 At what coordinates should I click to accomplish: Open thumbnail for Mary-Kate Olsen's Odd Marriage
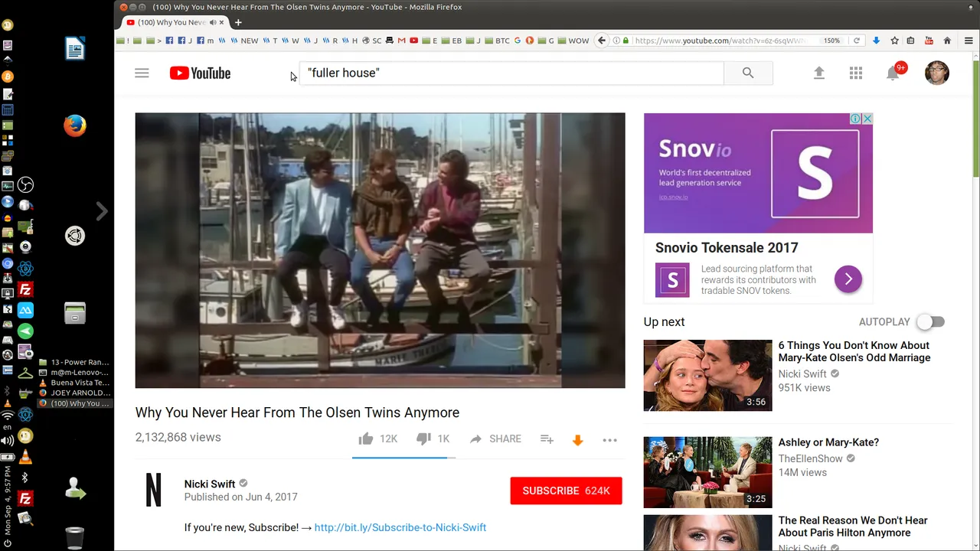point(707,375)
